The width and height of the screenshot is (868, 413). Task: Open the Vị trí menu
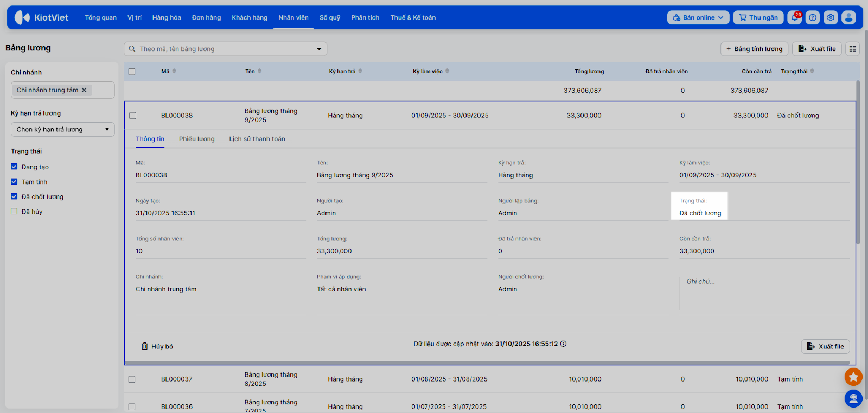[x=135, y=17]
